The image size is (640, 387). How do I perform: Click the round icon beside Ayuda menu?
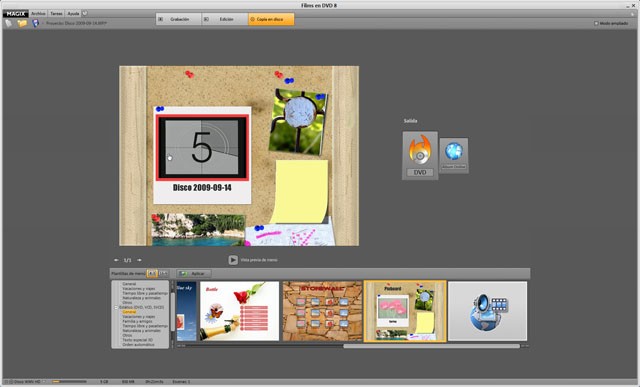[x=85, y=13]
